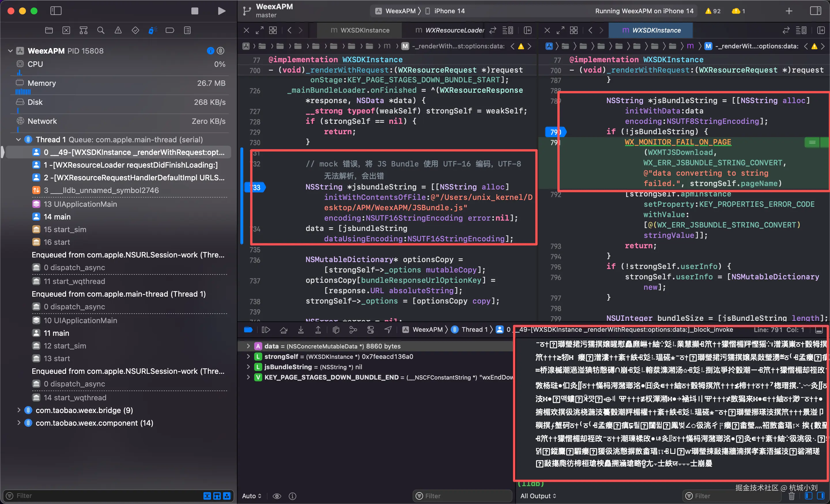
Task: Open the Find navigator
Action: [101, 30]
